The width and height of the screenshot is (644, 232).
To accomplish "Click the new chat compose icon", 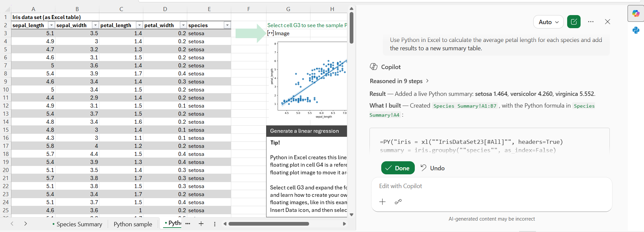I will (x=574, y=22).
